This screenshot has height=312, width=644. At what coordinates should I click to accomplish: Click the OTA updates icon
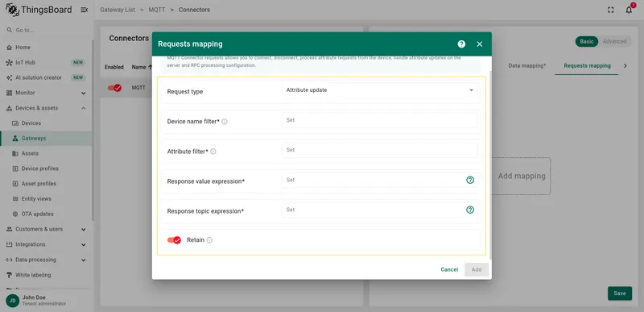point(15,214)
